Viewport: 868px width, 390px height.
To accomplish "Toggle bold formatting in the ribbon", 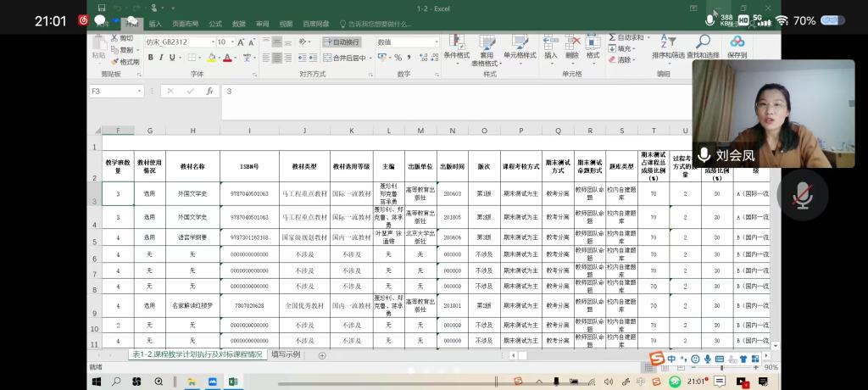I will point(150,58).
